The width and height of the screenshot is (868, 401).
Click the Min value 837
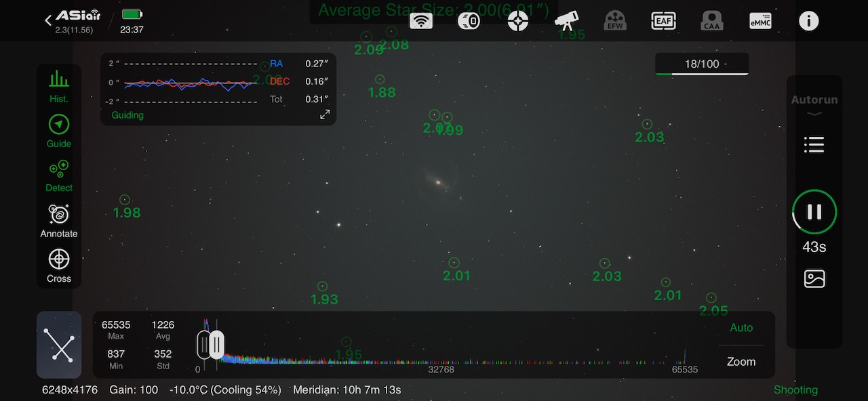[x=116, y=354]
